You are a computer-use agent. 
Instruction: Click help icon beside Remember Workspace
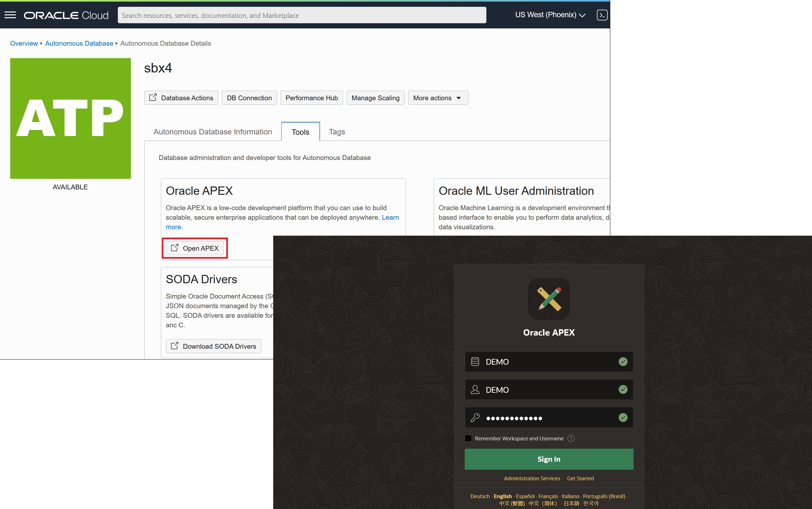click(571, 438)
